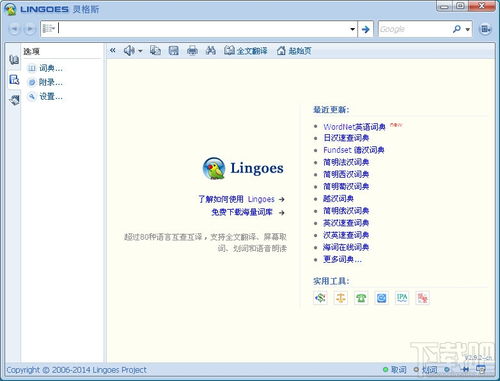Open the Google search engine dropdown arrow
The height and width of the screenshot is (381, 500).
[467, 29]
